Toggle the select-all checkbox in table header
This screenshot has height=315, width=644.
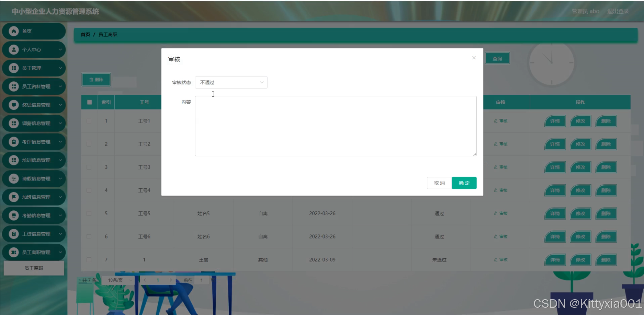90,102
